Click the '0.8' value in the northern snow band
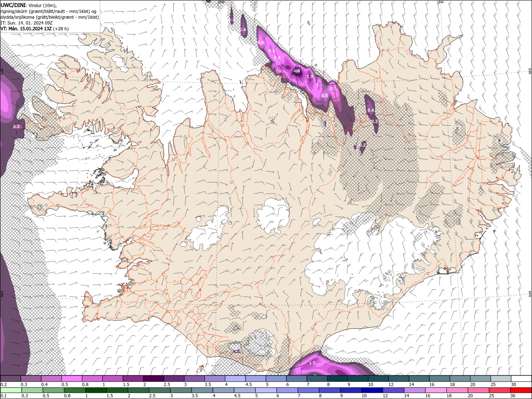The image size is (532, 399). coord(277,58)
